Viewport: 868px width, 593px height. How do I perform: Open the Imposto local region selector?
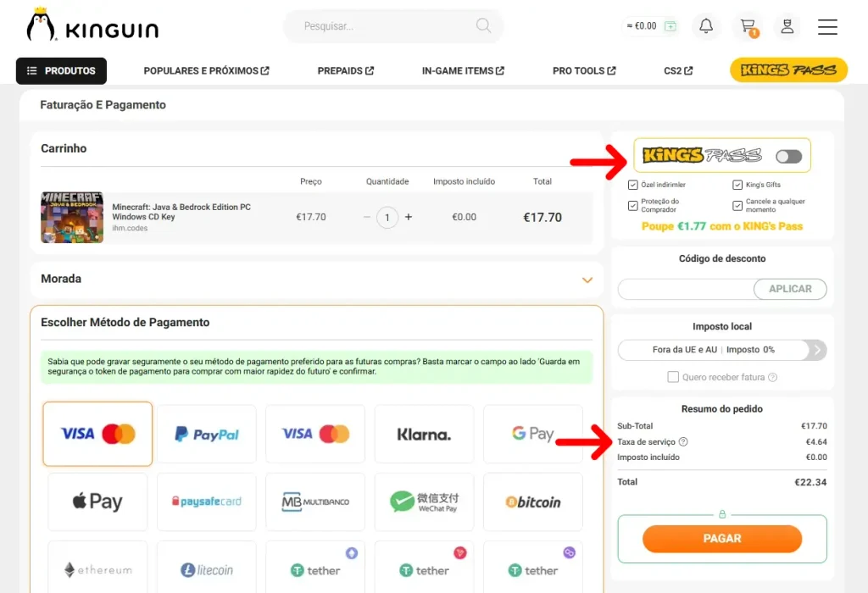(x=722, y=350)
